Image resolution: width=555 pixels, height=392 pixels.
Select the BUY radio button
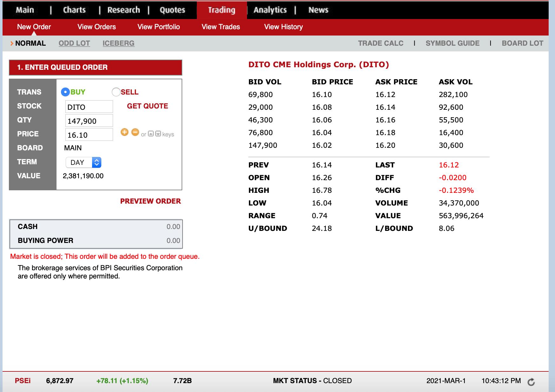point(65,92)
